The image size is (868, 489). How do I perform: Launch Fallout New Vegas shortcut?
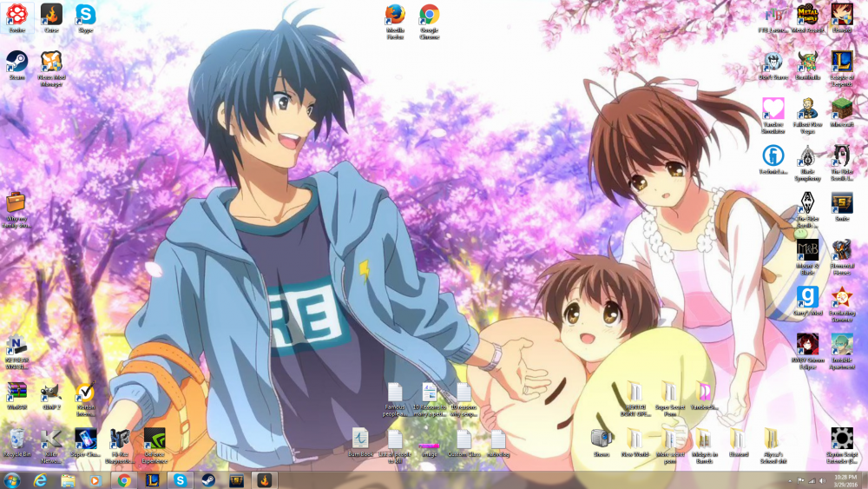point(807,109)
